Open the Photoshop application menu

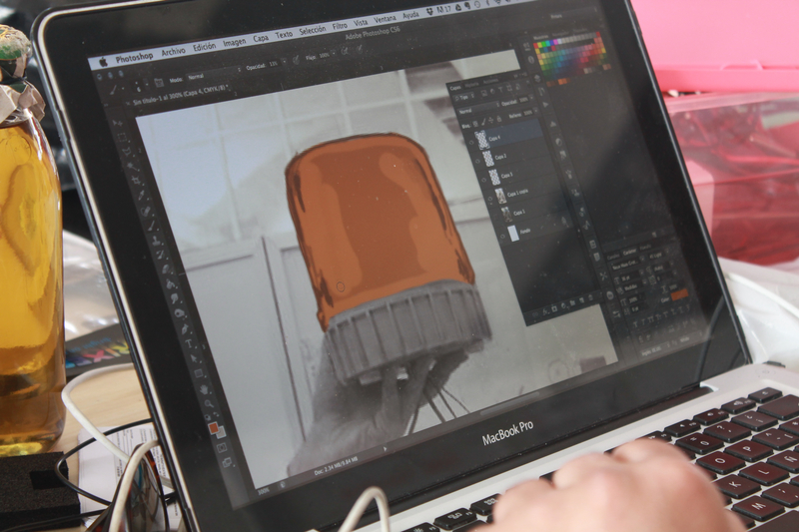pyautogui.click(x=134, y=58)
